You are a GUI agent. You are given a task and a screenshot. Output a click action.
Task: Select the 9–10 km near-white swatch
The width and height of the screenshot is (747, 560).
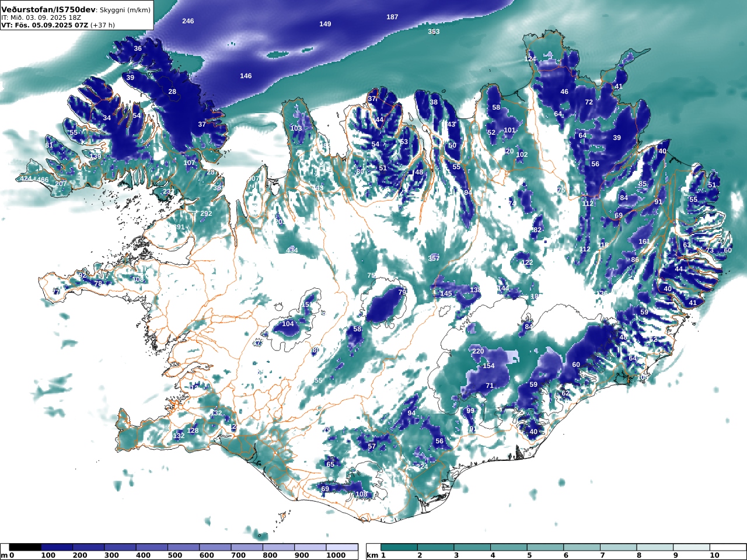click(692, 547)
